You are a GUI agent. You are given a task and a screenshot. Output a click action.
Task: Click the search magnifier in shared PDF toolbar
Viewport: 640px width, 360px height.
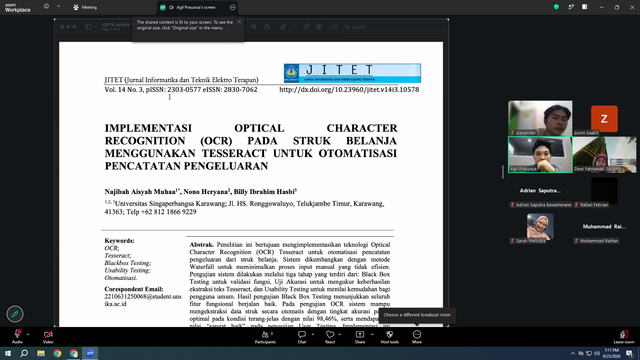coord(254,27)
